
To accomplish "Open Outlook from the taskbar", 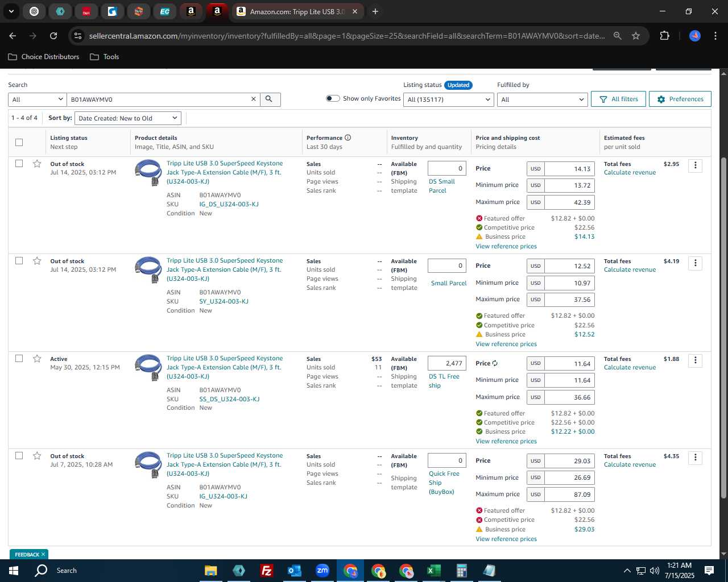I will [294, 571].
